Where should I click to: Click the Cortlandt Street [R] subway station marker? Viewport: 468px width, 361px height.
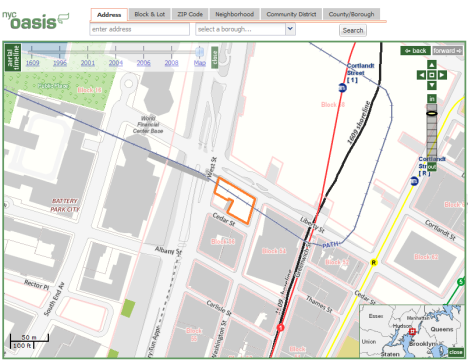[414, 181]
